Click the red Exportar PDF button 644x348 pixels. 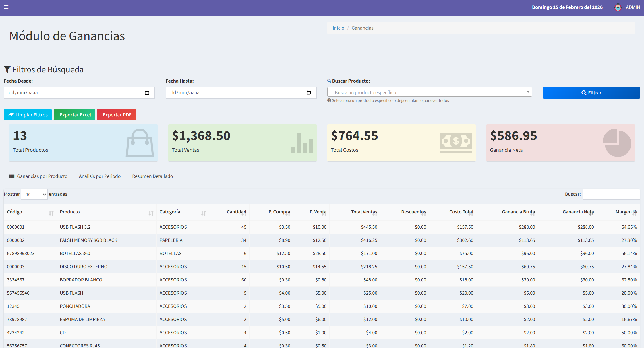click(x=116, y=115)
